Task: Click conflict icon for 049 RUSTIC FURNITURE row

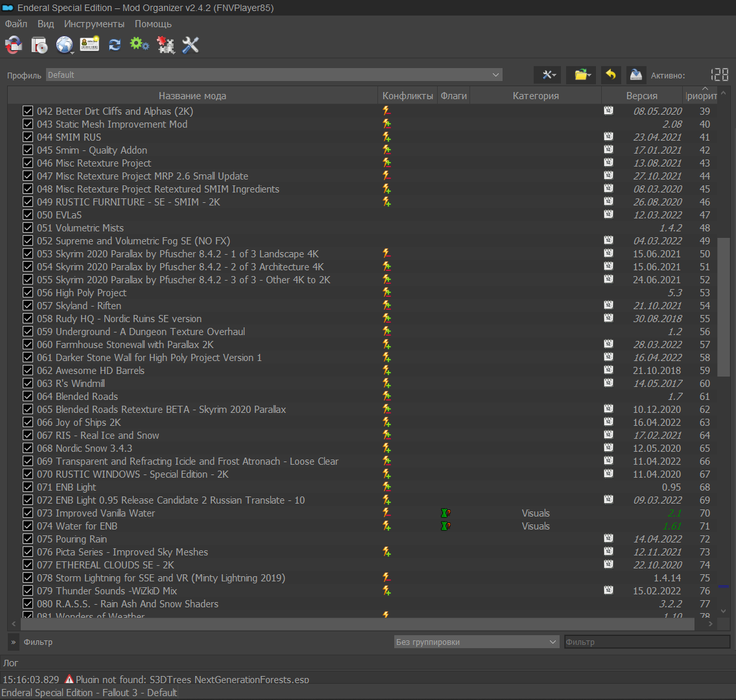Action: click(386, 202)
